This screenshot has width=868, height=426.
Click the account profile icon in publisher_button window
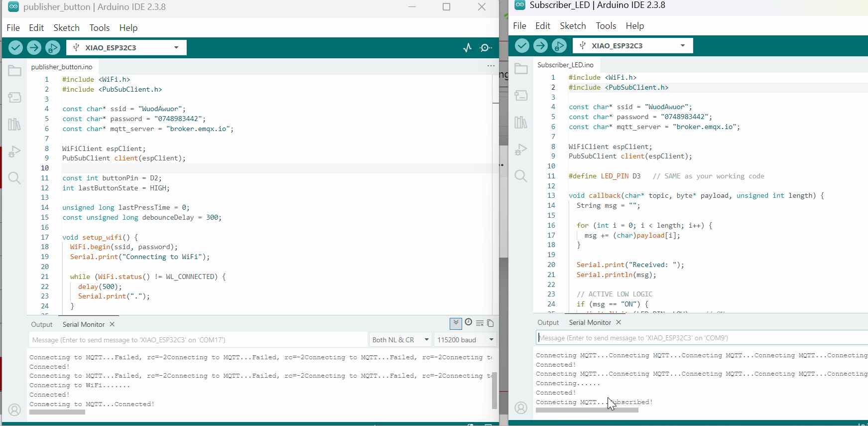14,410
